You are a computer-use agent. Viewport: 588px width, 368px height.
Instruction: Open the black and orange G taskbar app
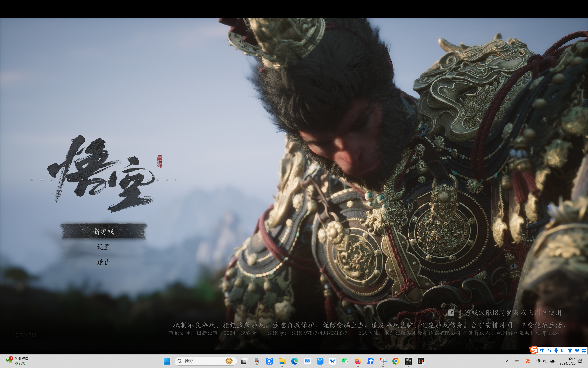[421, 361]
